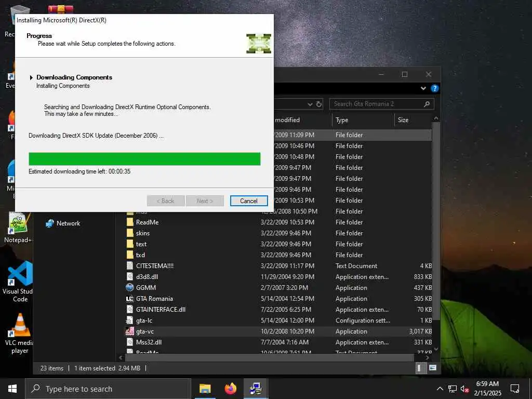Click the Mss32.dll file icon
532x399 pixels.
pos(129,342)
